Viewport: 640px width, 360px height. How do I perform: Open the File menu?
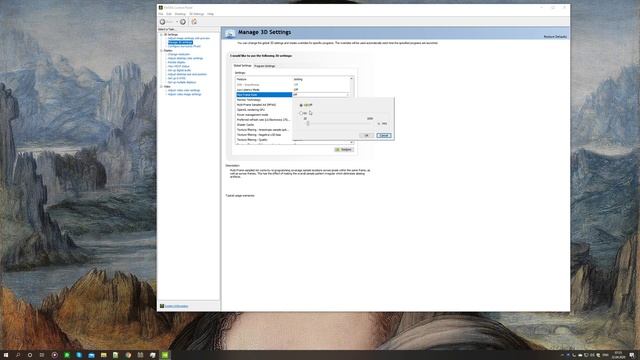point(161,14)
